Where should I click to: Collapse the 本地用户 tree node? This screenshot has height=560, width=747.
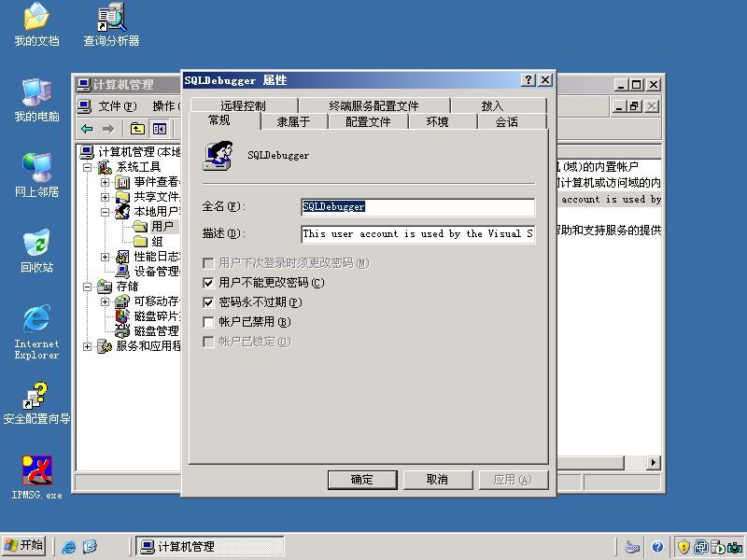point(105,212)
